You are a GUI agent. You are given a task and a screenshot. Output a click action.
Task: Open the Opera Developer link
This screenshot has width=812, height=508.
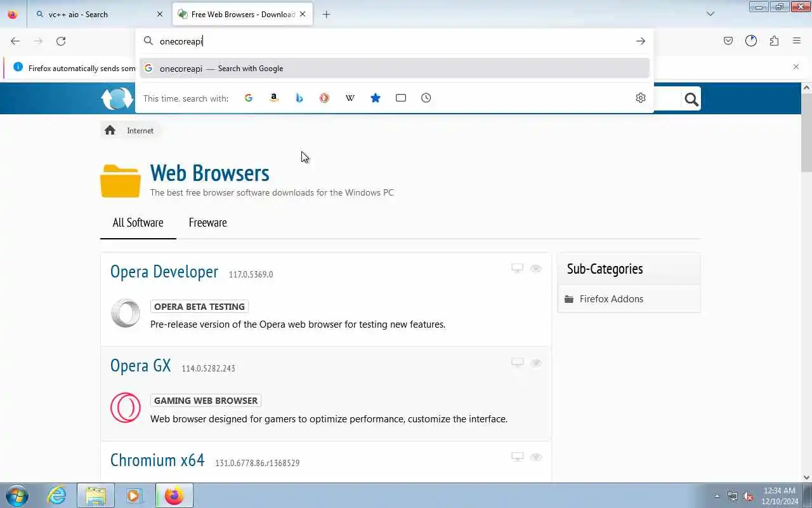pos(164,272)
